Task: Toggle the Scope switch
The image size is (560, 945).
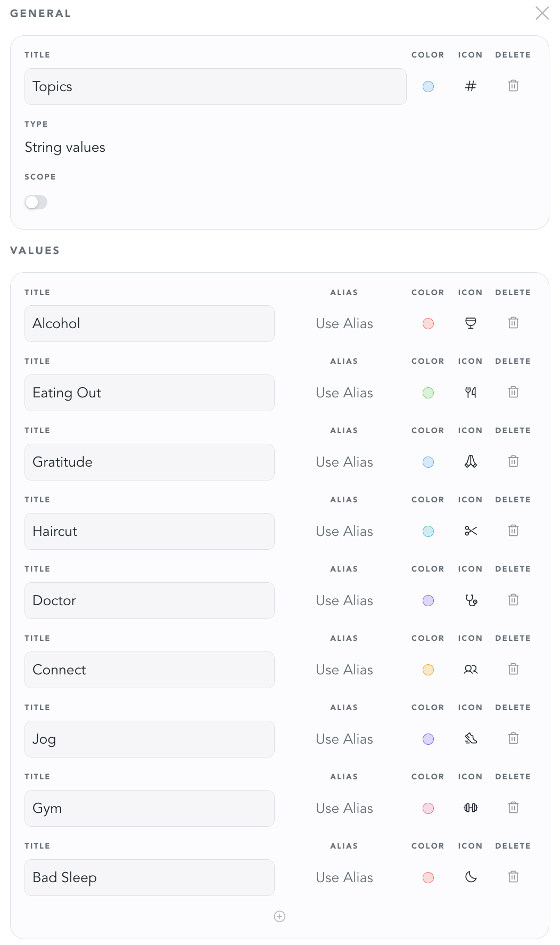Action: point(36,202)
